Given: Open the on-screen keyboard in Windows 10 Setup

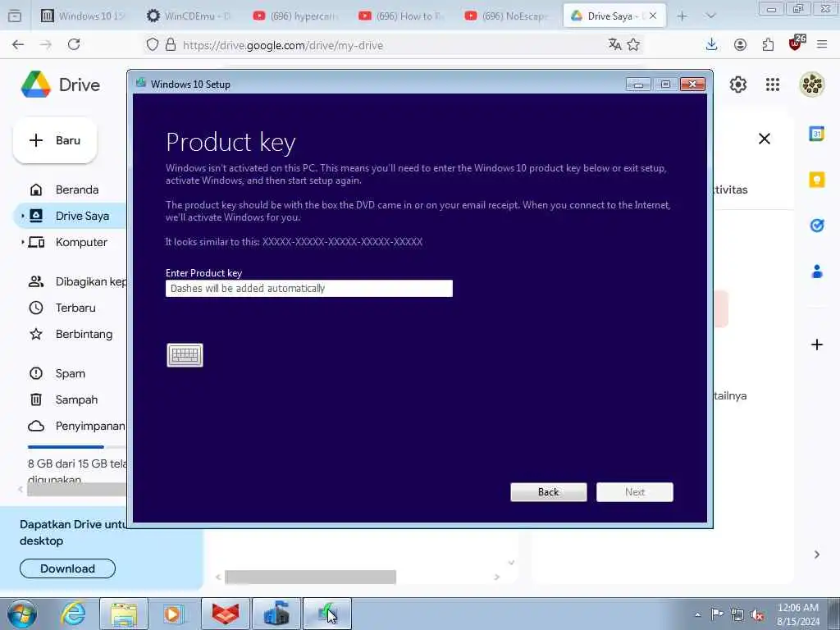Looking at the screenshot, I should click(185, 355).
